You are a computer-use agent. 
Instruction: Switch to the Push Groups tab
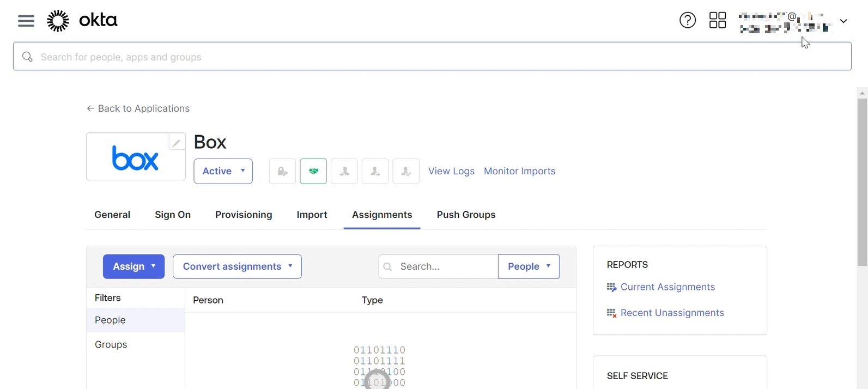pyautogui.click(x=466, y=215)
